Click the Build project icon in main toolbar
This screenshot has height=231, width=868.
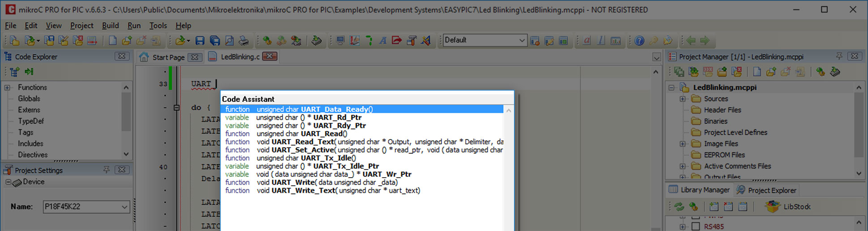(x=267, y=41)
